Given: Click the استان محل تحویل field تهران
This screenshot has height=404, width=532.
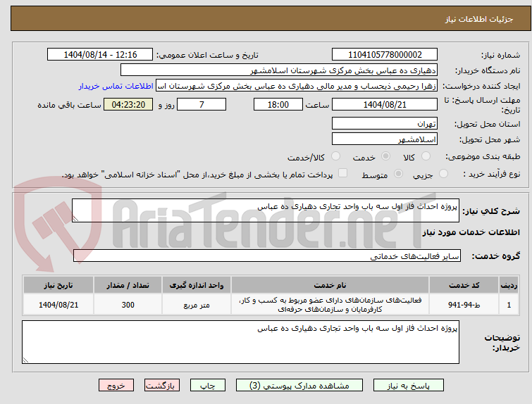Looking at the screenshot, I should click(x=385, y=123).
